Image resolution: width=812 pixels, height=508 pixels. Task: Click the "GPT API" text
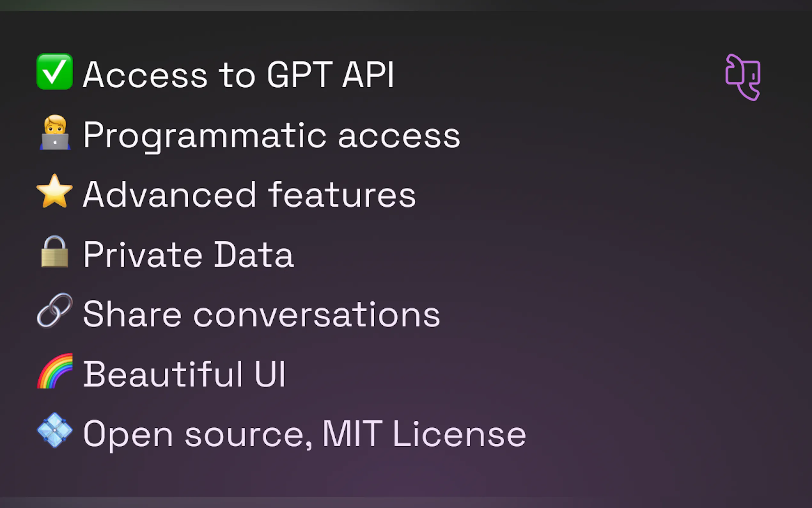330,75
